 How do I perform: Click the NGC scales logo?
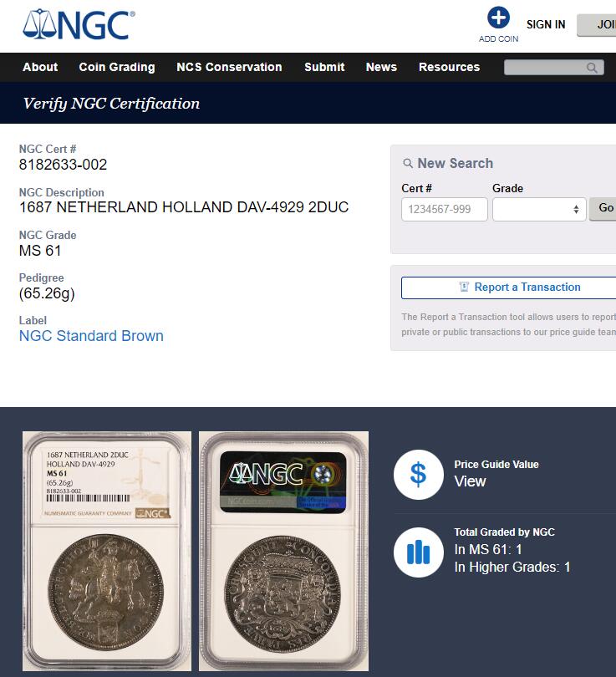[78, 24]
